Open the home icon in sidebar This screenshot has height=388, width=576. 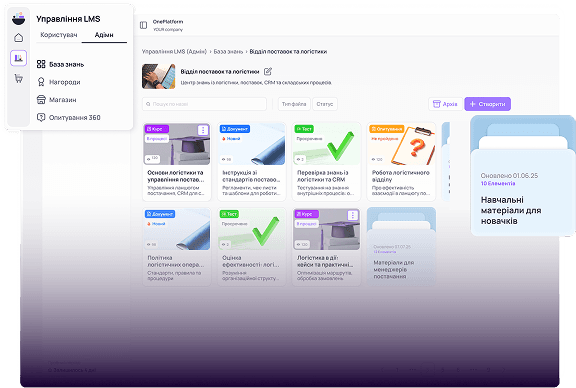[x=18, y=38]
